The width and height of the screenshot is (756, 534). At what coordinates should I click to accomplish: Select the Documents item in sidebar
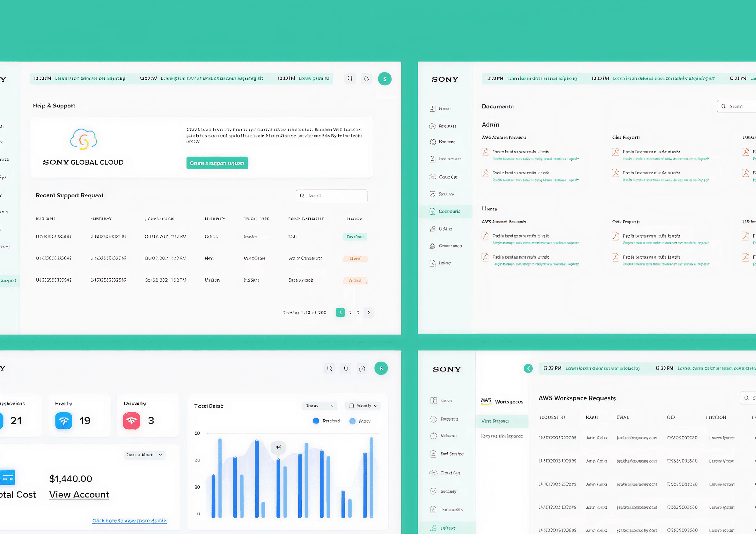click(x=449, y=211)
